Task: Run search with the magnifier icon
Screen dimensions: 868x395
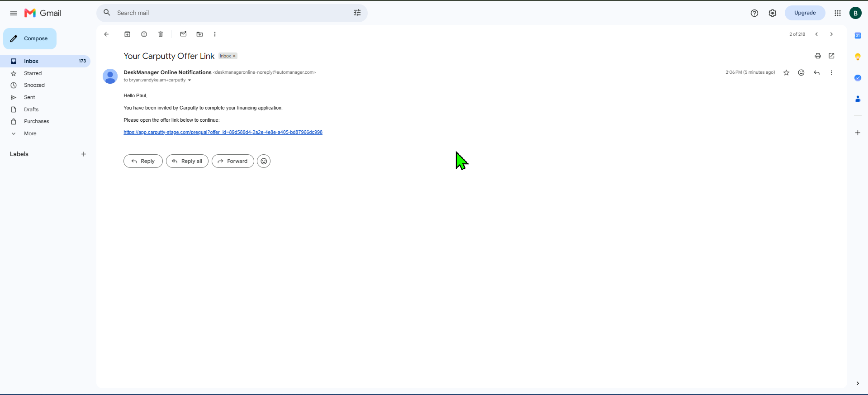Action: [107, 13]
